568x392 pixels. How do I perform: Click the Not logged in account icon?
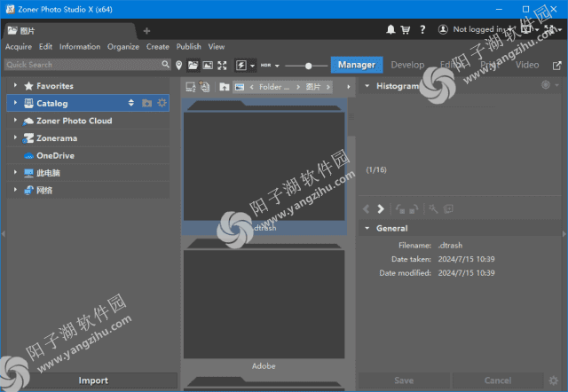coord(443,29)
